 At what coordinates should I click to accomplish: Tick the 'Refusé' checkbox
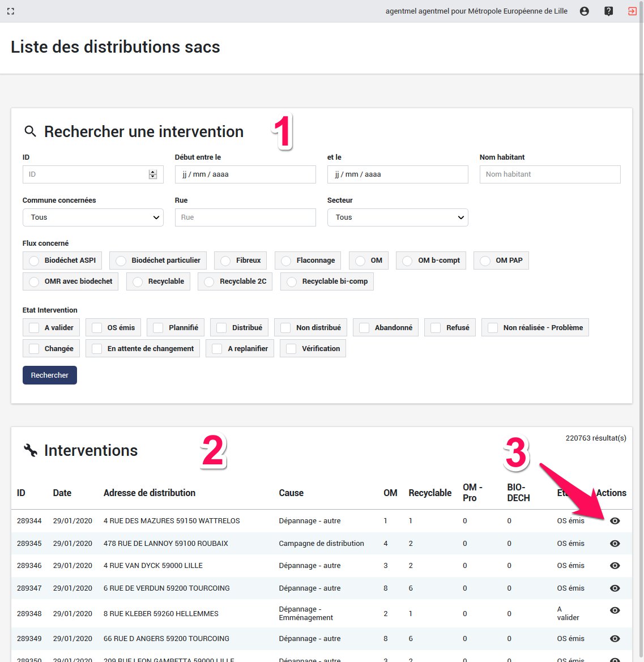pyautogui.click(x=436, y=328)
